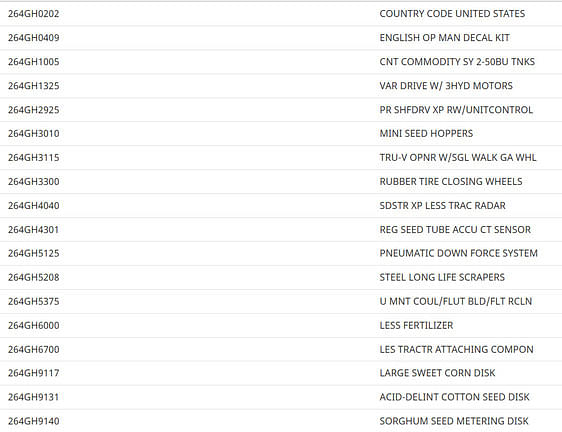The height and width of the screenshot is (432, 562).
Task: Select the 264GH5208 code
Action: pos(34,277)
